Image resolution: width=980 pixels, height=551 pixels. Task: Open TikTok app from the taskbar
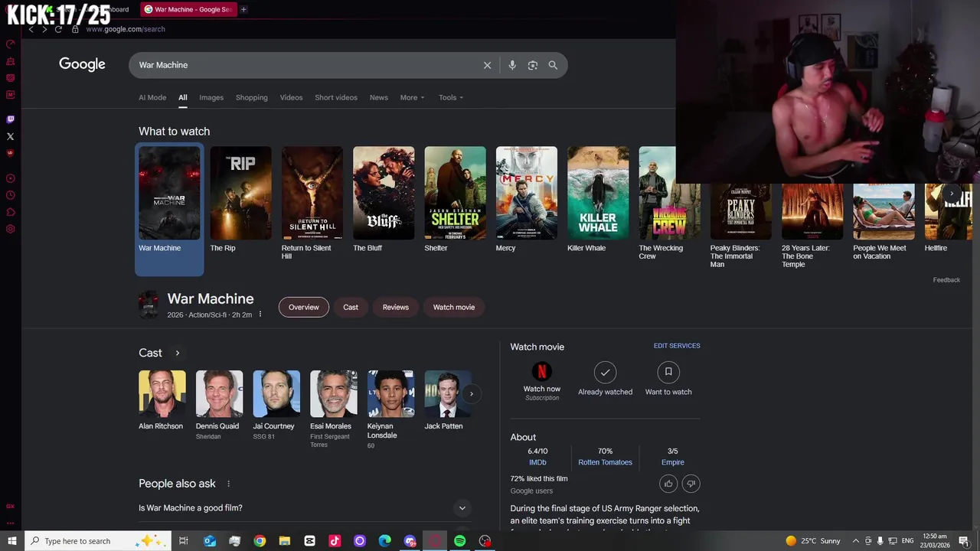(x=335, y=541)
